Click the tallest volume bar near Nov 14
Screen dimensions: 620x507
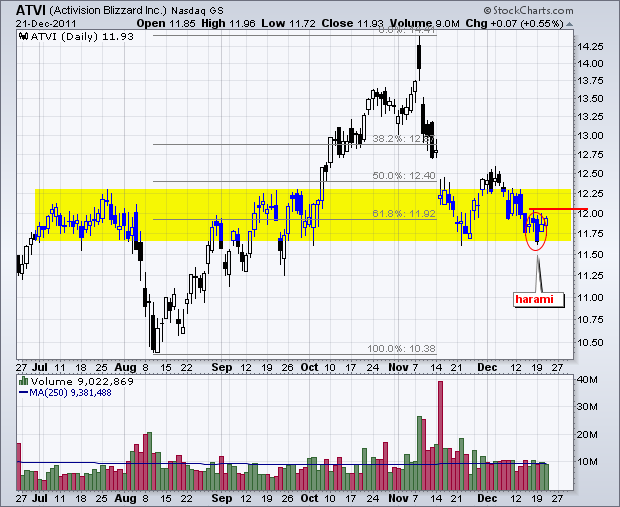tap(440, 435)
